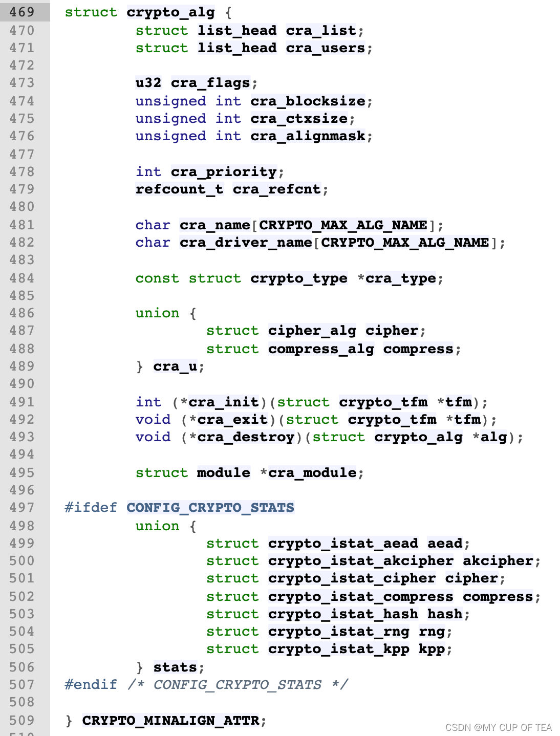Click the cra_alignmask identifier
The height and width of the screenshot is (736, 560).
coord(308,136)
